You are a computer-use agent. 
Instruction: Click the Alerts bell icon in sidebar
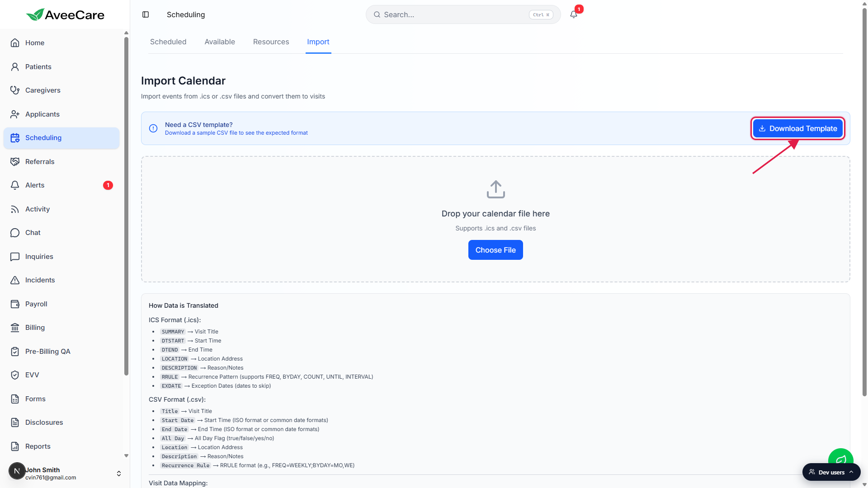click(x=15, y=185)
